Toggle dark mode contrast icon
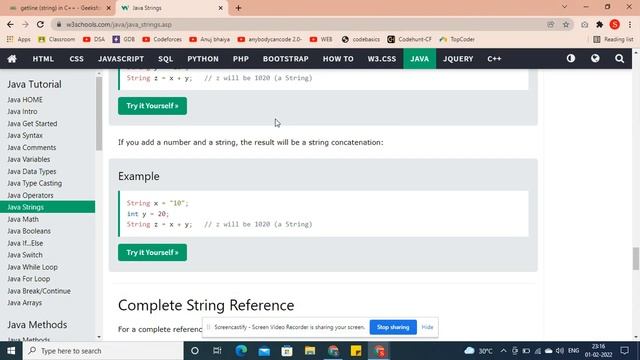This screenshot has width=640, height=360. [571, 58]
